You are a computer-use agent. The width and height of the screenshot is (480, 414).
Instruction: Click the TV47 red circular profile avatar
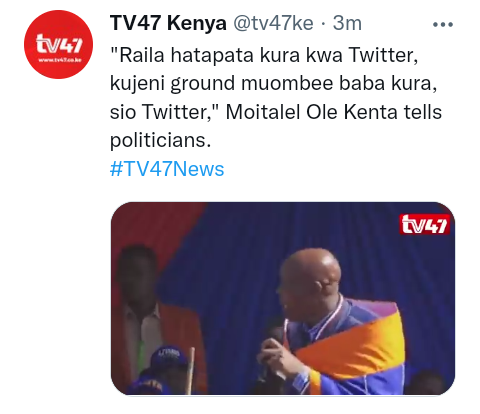pyautogui.click(x=58, y=44)
